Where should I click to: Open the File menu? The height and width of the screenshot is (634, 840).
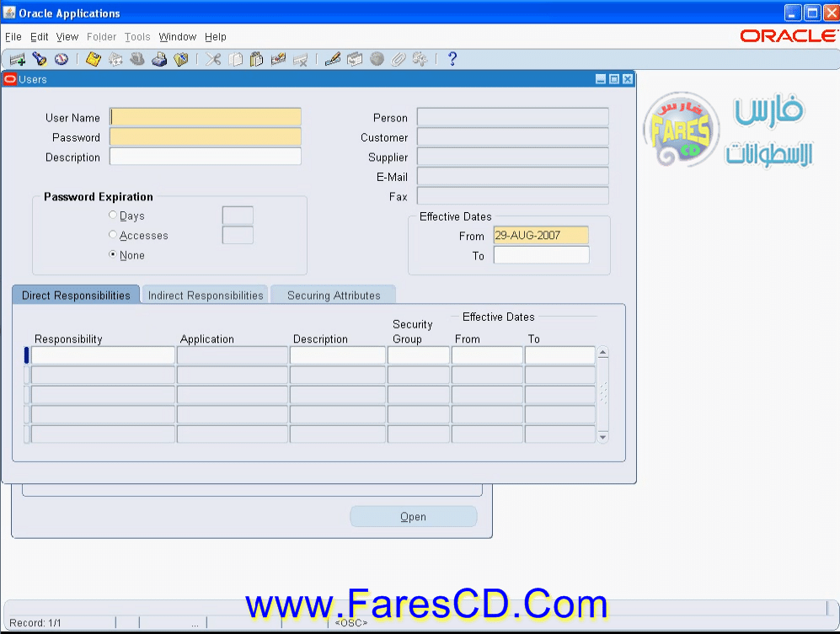click(13, 37)
